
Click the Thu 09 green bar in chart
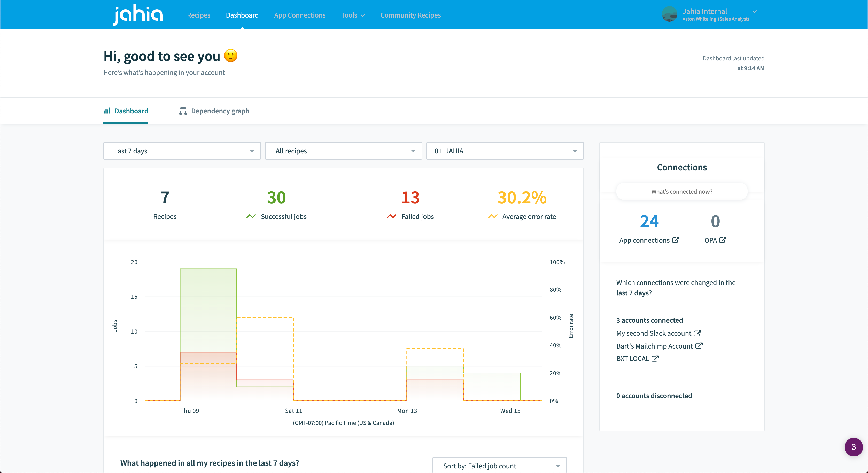pos(208,310)
